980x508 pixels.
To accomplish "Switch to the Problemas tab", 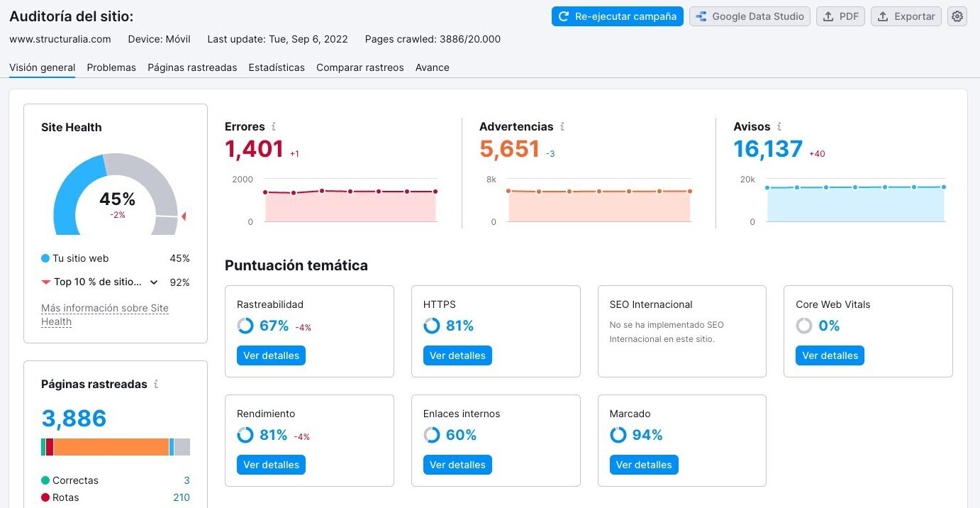I will point(111,67).
